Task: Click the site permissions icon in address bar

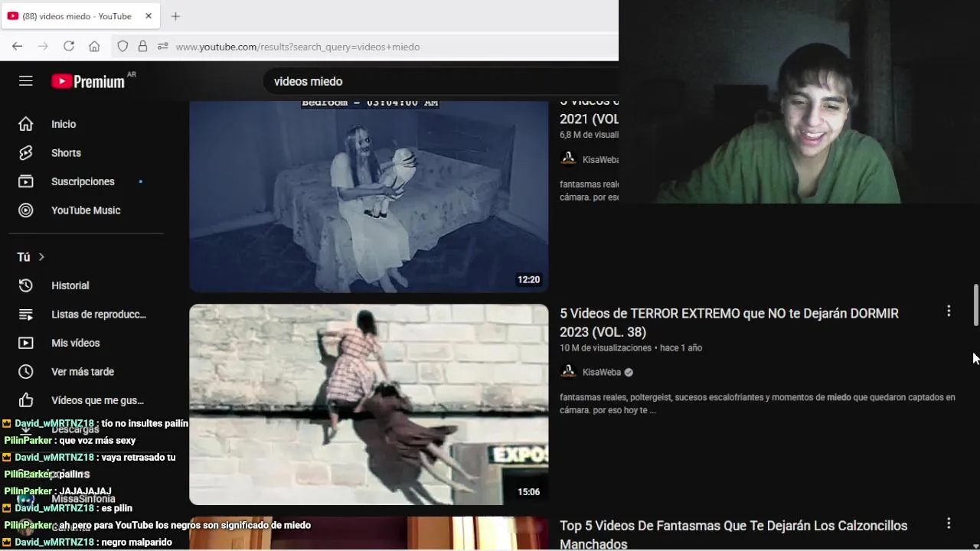Action: point(162,47)
